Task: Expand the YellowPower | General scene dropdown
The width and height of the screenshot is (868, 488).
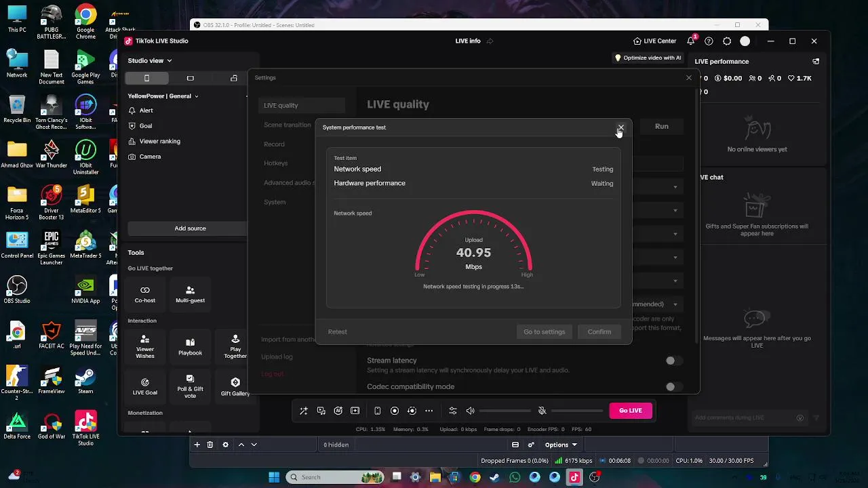Action: click(x=163, y=96)
